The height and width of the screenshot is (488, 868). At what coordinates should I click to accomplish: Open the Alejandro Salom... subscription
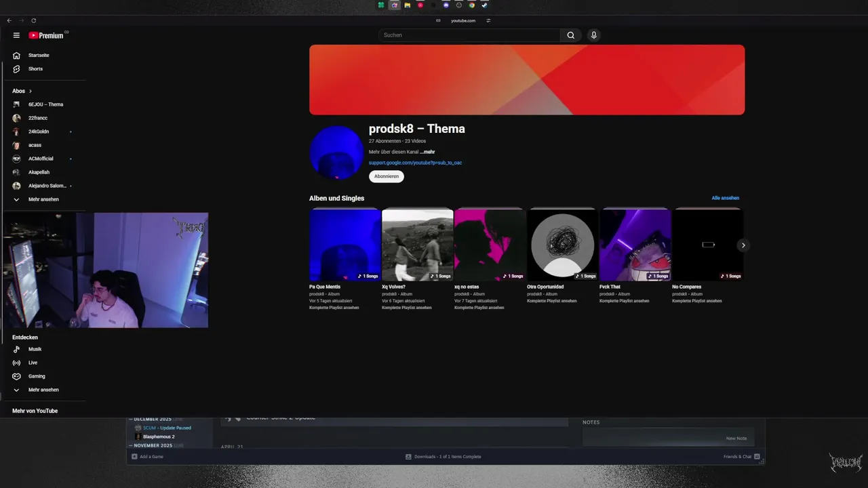[47, 186]
